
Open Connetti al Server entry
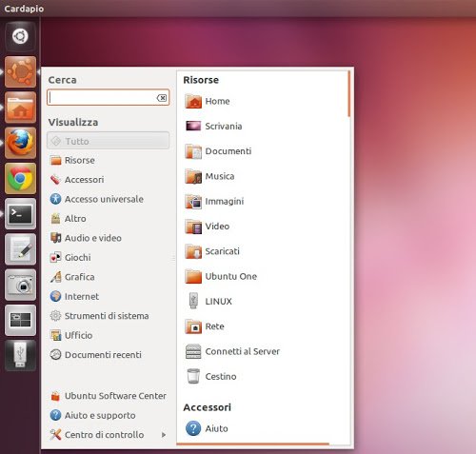point(232,351)
